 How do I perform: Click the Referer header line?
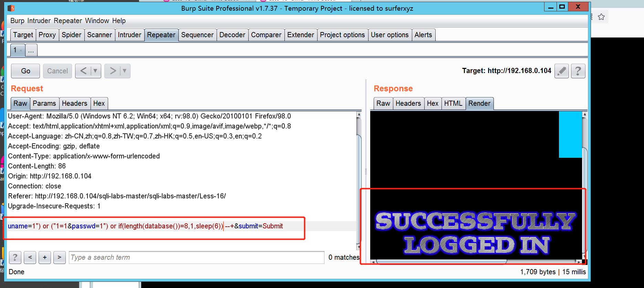117,196
